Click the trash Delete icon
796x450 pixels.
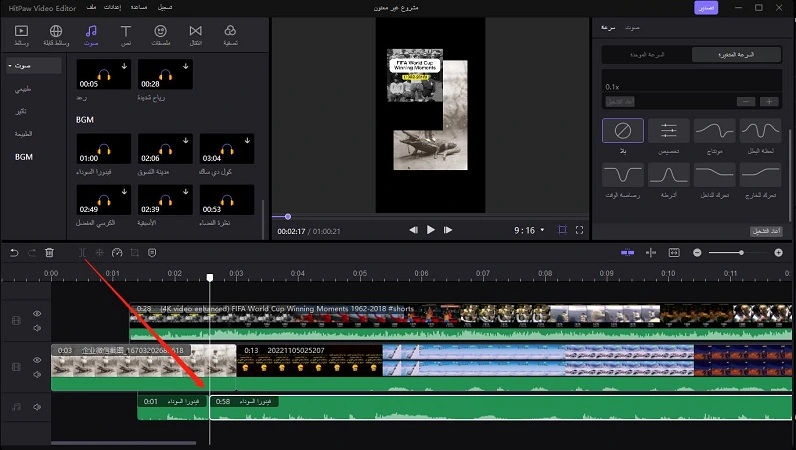[49, 252]
